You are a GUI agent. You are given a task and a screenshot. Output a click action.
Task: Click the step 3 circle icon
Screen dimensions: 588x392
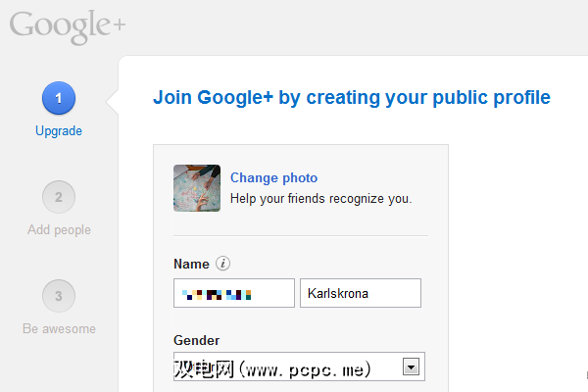point(59,296)
